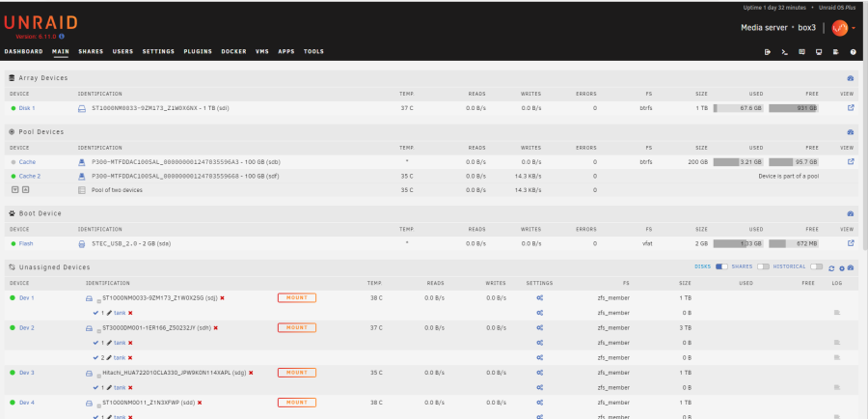Screen dimensions: 868x419
Task: Turn on the Historical switch
Action: (x=816, y=267)
